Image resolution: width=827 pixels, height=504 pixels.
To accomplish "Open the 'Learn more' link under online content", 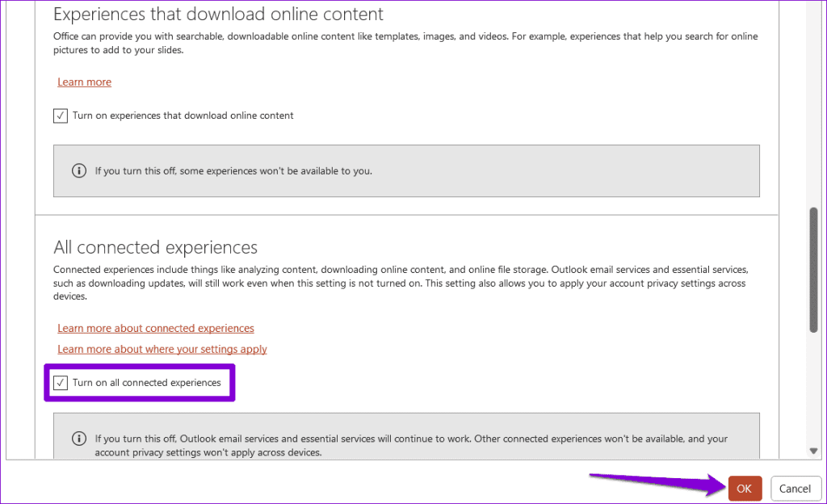I will tap(84, 82).
